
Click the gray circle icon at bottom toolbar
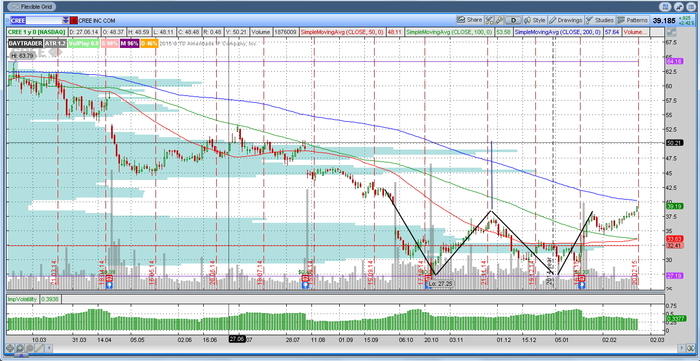tap(29, 349)
